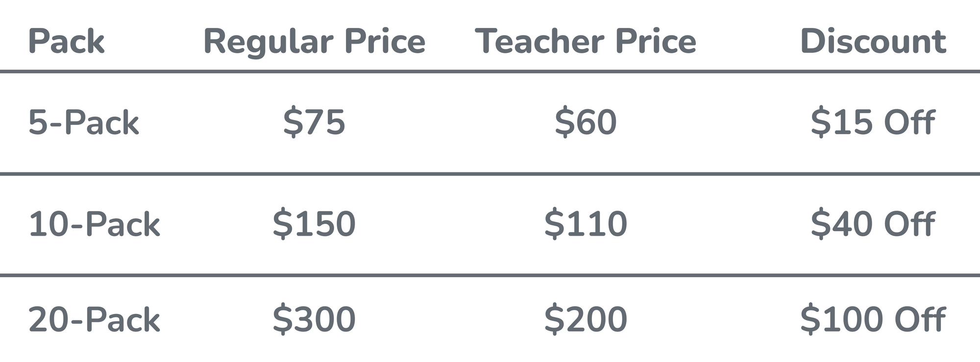Click the divider between 5-Pack and 10-Pack rows
This screenshot has width=980, height=362.
pos(490,173)
